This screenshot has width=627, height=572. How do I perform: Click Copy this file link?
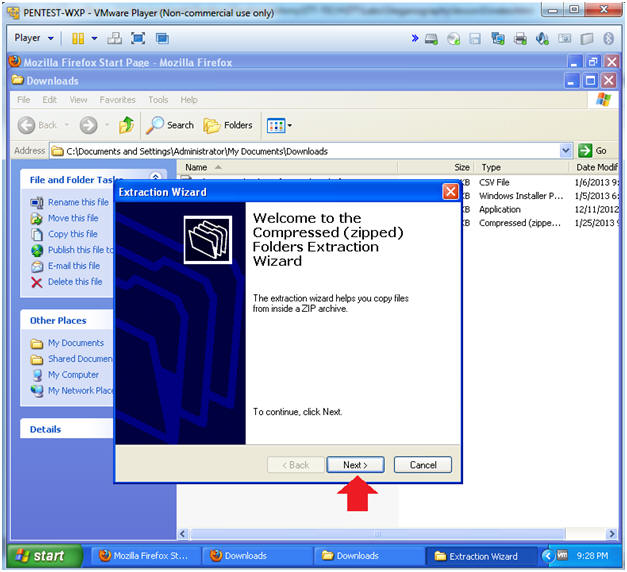[73, 234]
